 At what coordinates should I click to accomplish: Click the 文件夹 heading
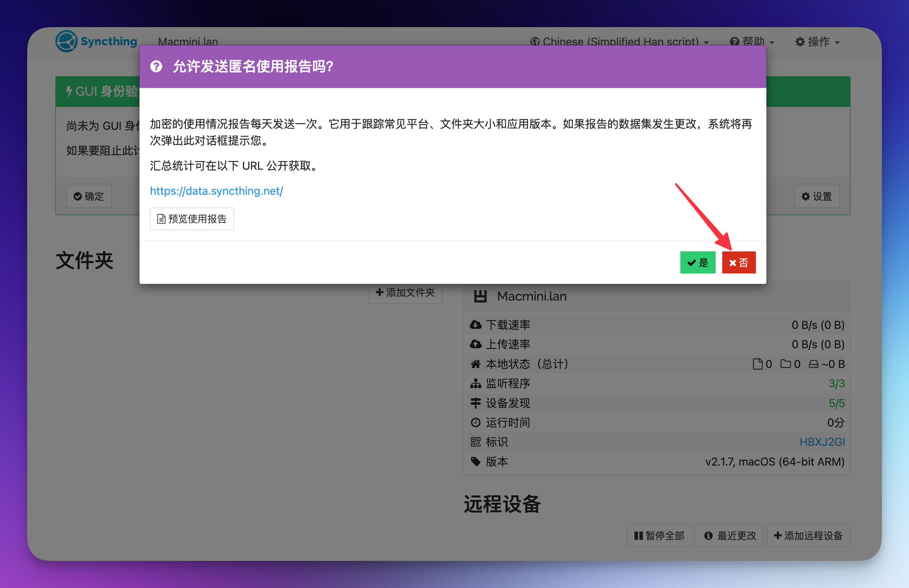pyautogui.click(x=84, y=260)
